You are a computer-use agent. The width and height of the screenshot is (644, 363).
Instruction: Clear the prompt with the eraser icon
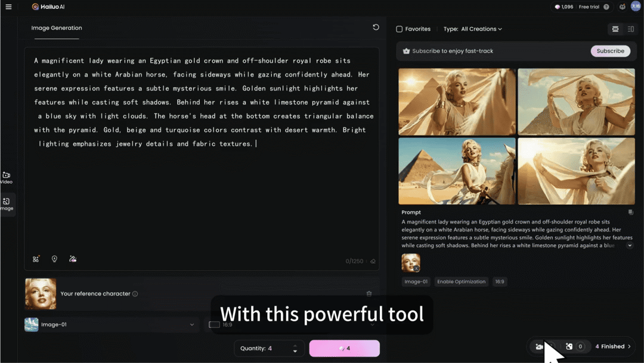click(373, 262)
